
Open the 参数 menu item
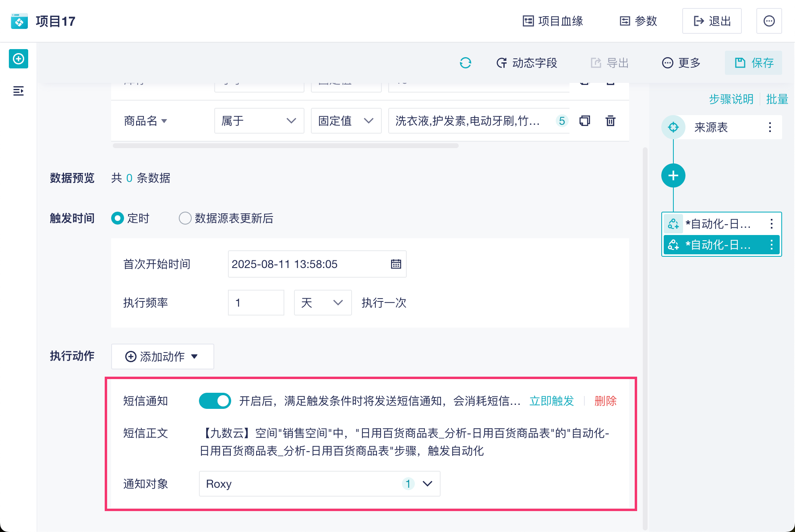point(638,21)
